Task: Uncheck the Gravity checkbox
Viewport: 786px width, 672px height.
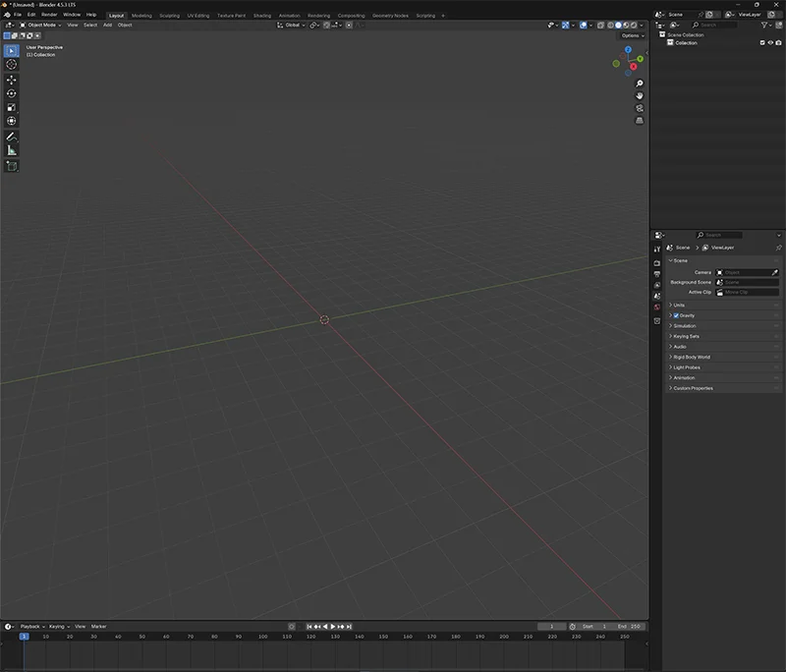Action: [x=676, y=315]
